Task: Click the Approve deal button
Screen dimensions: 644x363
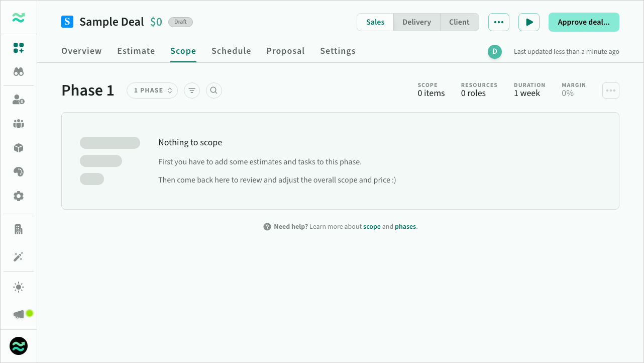Action: [583, 22]
